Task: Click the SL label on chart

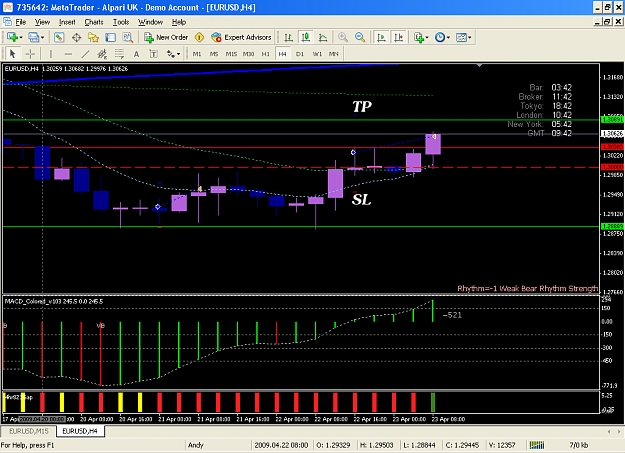Action: [x=362, y=199]
